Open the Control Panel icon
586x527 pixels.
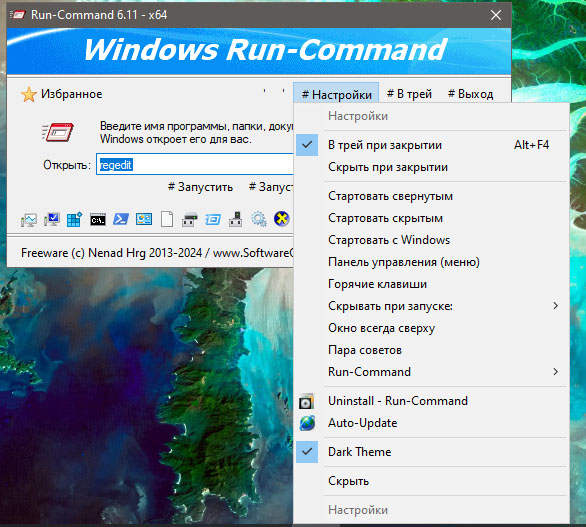click(x=144, y=219)
